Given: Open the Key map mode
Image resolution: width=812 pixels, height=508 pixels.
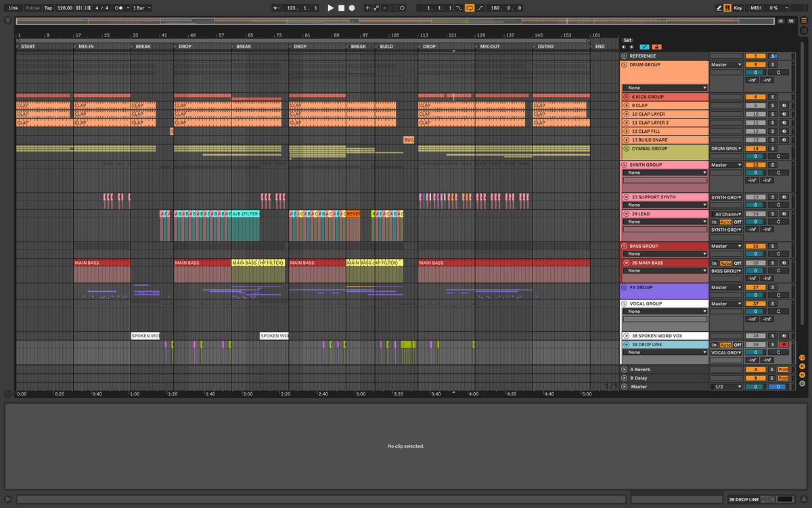Looking at the screenshot, I should tap(738, 8).
